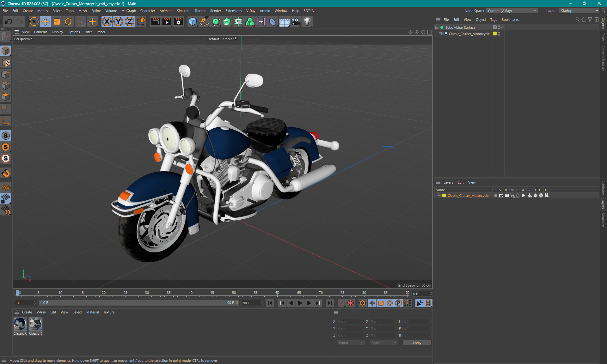Click the Undo arrow icon
Image resolution: width=607 pixels, height=364 pixels.
pos(9,21)
